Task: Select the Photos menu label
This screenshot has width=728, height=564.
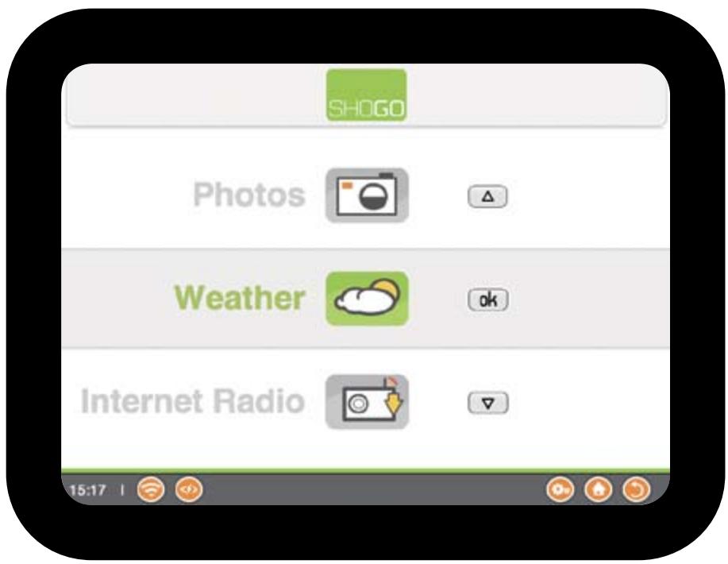Action: tap(248, 195)
